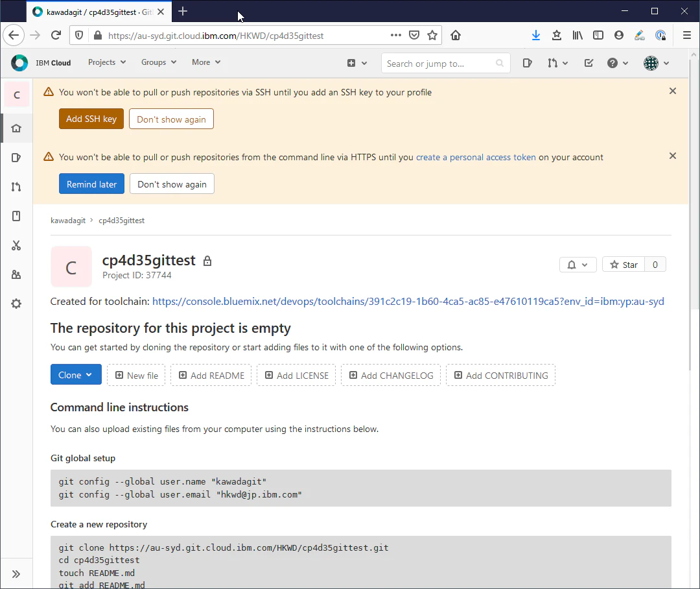This screenshot has width=700, height=589.
Task: Open the Help question mark dropdown
Action: pos(618,63)
